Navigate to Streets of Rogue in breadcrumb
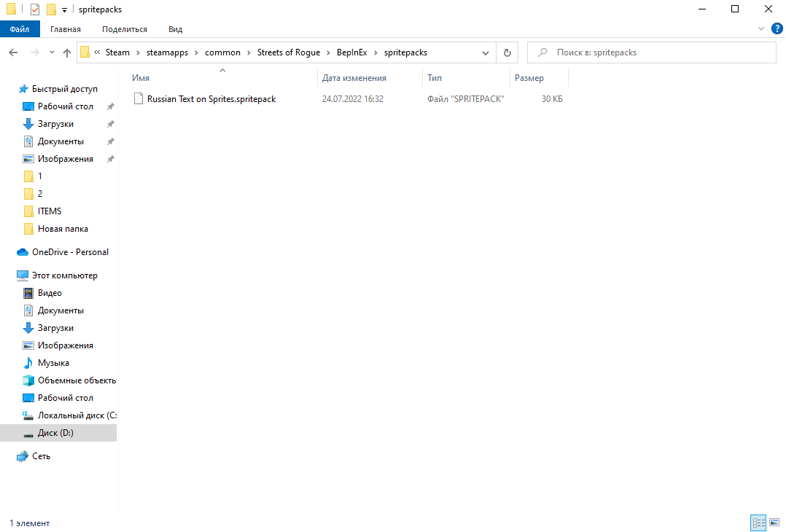The height and width of the screenshot is (532, 786). (289, 52)
